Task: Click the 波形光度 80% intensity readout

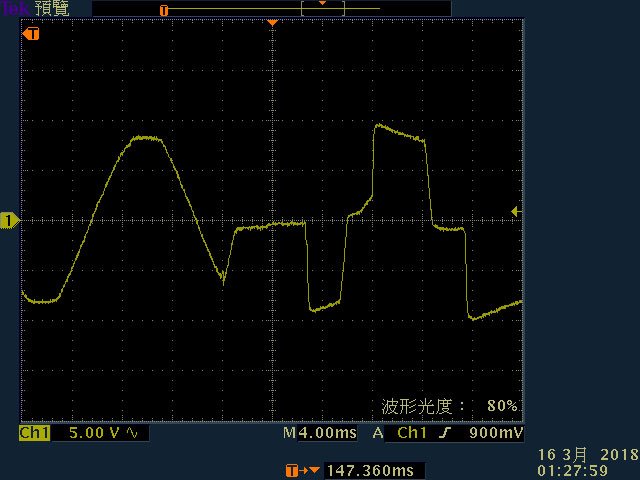Action: [x=450, y=406]
